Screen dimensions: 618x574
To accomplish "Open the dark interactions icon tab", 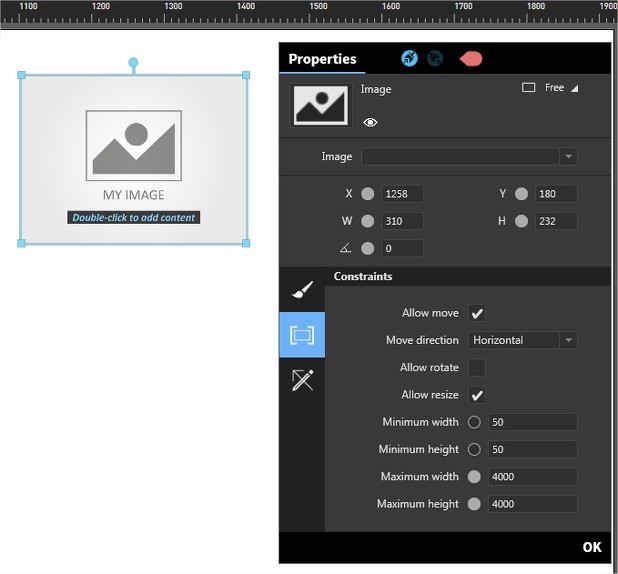I will click(x=435, y=59).
